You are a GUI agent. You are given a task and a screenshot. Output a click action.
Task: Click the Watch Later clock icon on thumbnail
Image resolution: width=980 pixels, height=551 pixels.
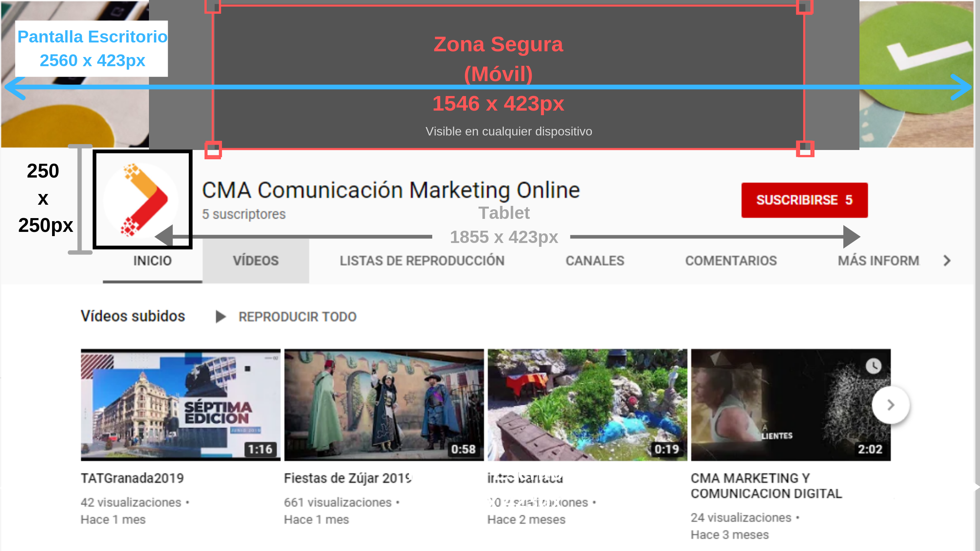click(873, 366)
